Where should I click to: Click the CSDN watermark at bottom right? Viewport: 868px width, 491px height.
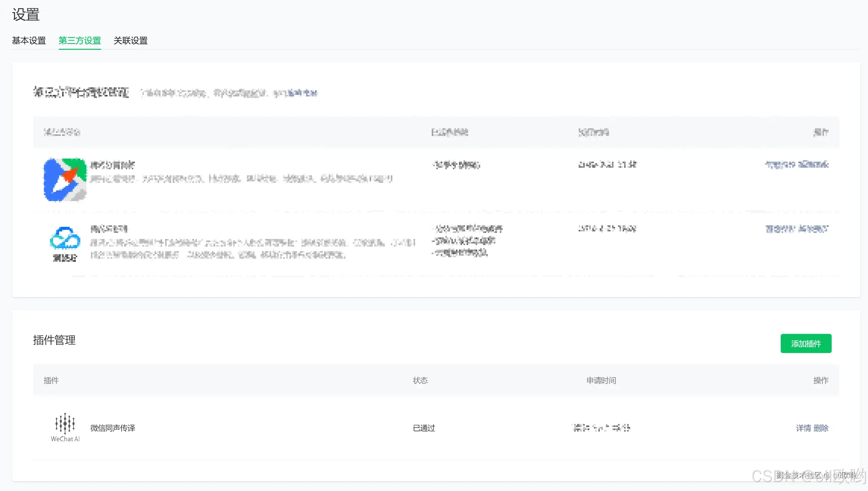tap(805, 476)
